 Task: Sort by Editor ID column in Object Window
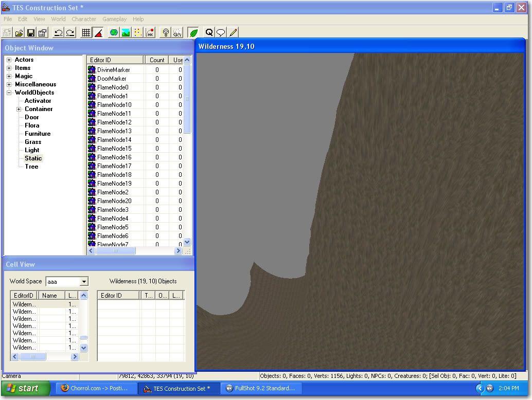point(115,60)
